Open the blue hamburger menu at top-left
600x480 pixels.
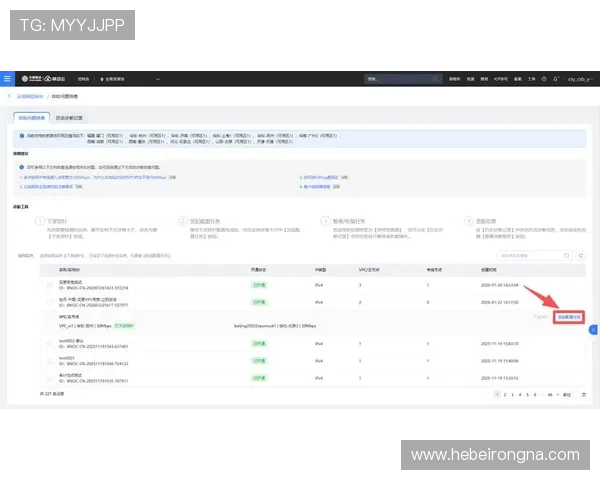(7, 78)
